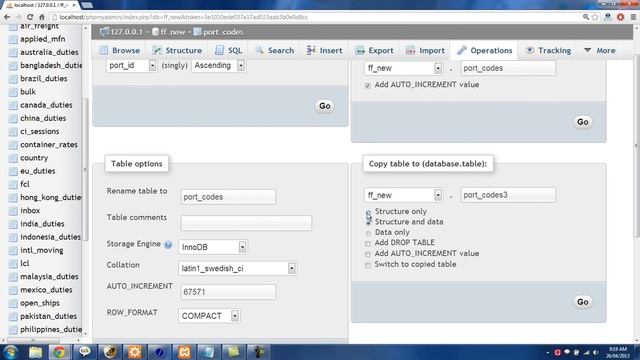Screen dimensions: 640x360
Task: Open the Ascending order dropdown
Action: point(218,65)
